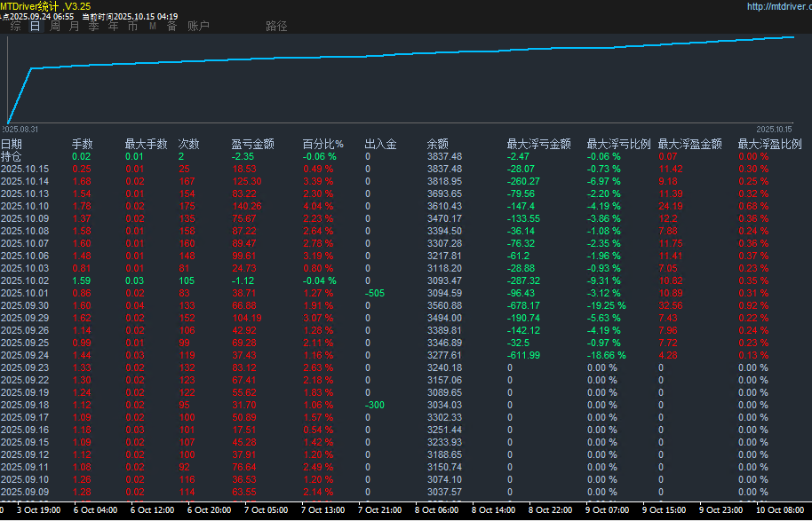
Task: Click the 3560.88 balance value
Action: tap(444, 305)
